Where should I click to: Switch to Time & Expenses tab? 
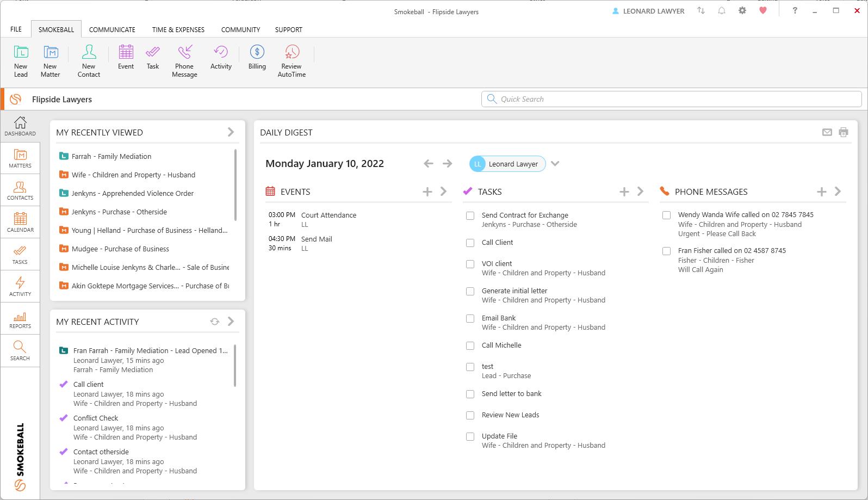[x=178, y=29]
